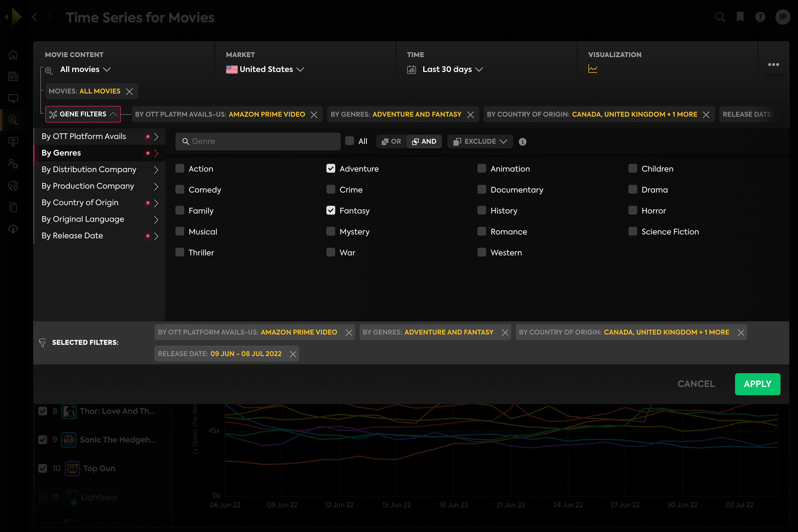
Task: Select By Country of Origin category
Action: [99, 203]
